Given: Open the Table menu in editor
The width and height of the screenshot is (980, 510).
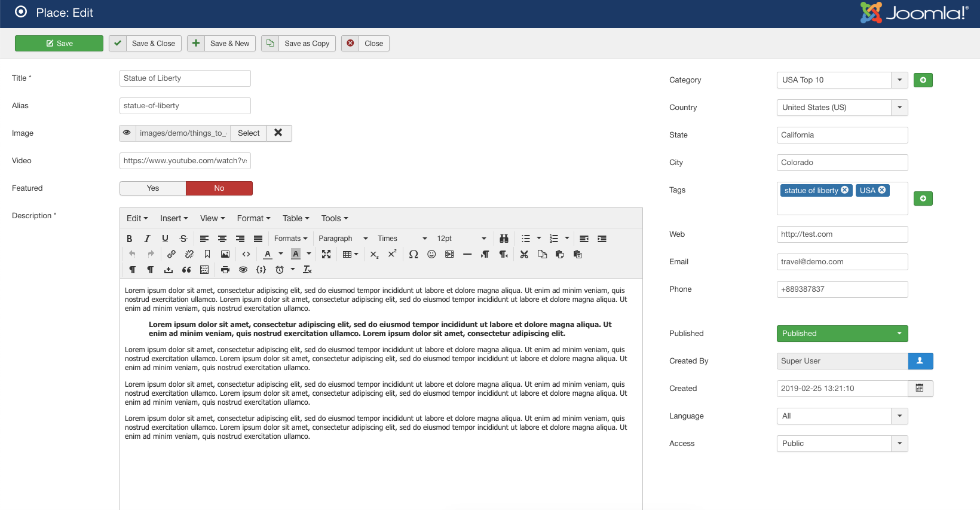Looking at the screenshot, I should point(296,218).
